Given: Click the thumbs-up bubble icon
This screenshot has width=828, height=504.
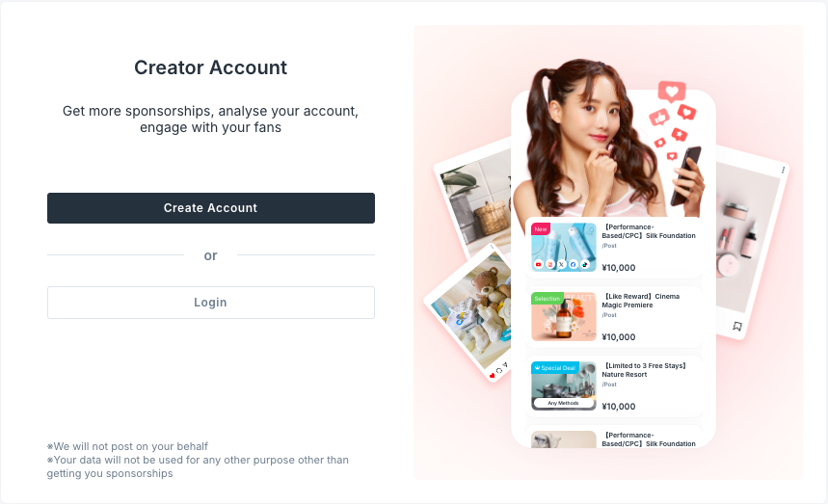Looking at the screenshot, I should (659, 118).
